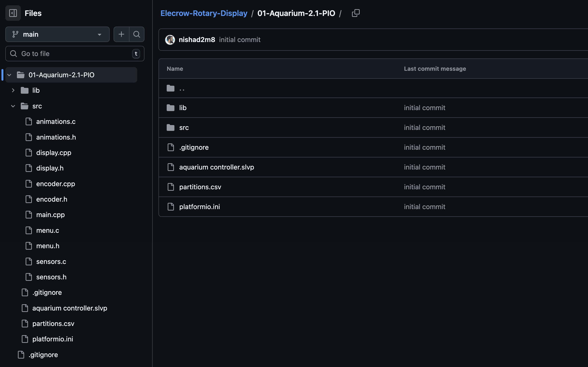
Task: Open aquarium controller.slvp in file list
Action: 216,167
